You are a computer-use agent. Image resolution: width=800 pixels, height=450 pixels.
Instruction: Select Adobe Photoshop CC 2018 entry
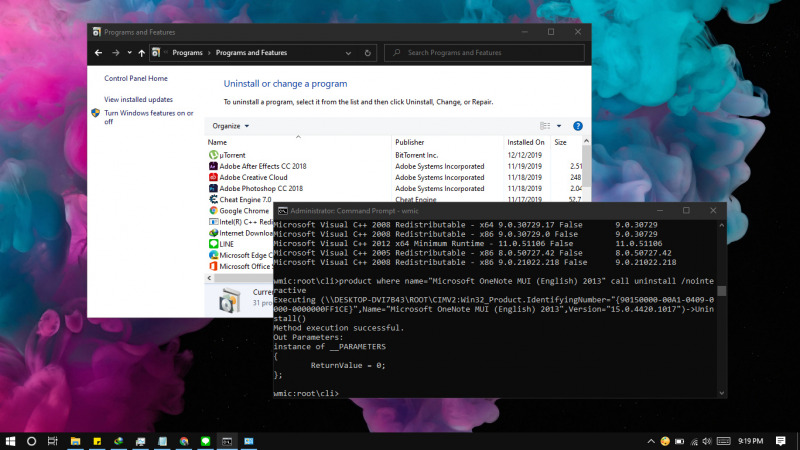261,189
